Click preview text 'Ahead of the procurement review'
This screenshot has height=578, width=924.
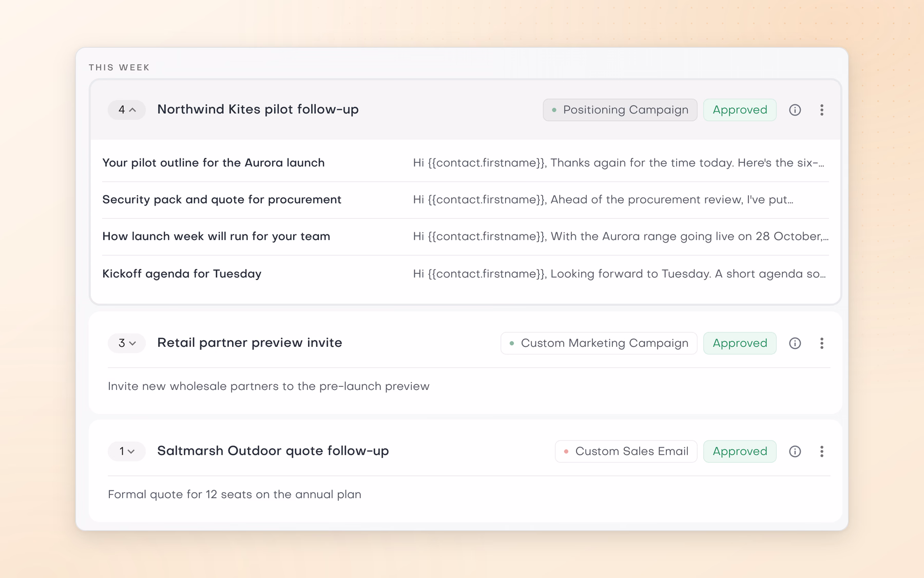[603, 200]
